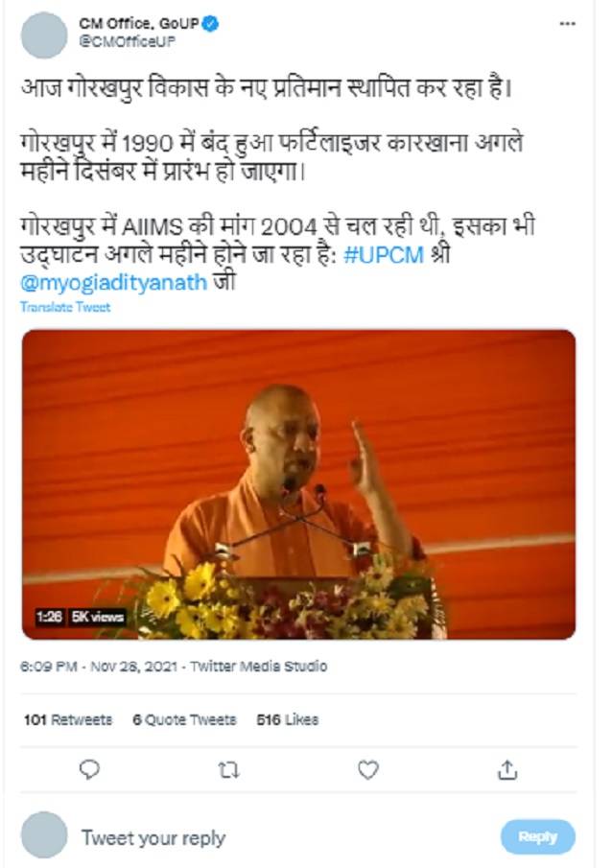Like the tweet with heart icon
Viewport: 612px width, 868px height.
368,769
